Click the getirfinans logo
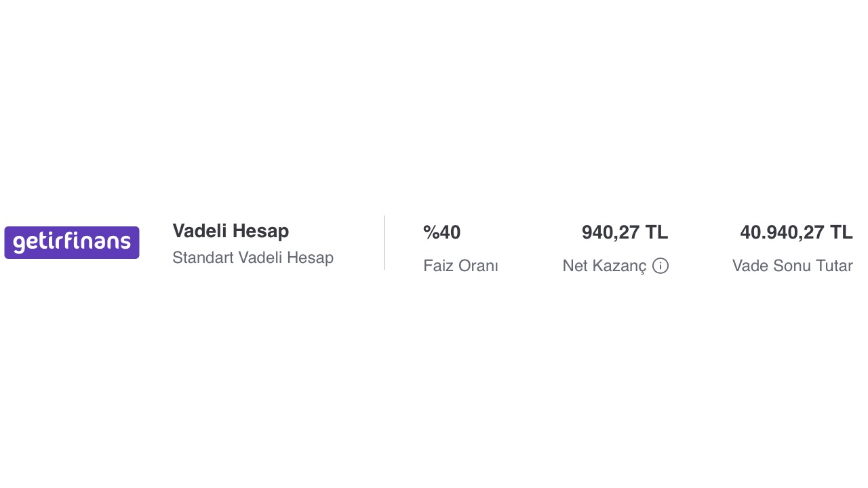Viewport: 868px width, 488px height. (x=72, y=243)
